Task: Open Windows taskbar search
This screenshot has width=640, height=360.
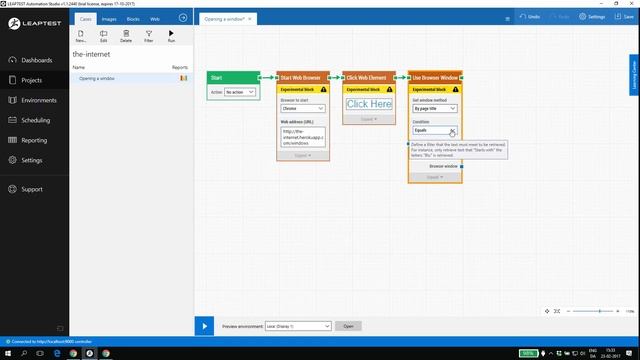Action: pos(24,353)
